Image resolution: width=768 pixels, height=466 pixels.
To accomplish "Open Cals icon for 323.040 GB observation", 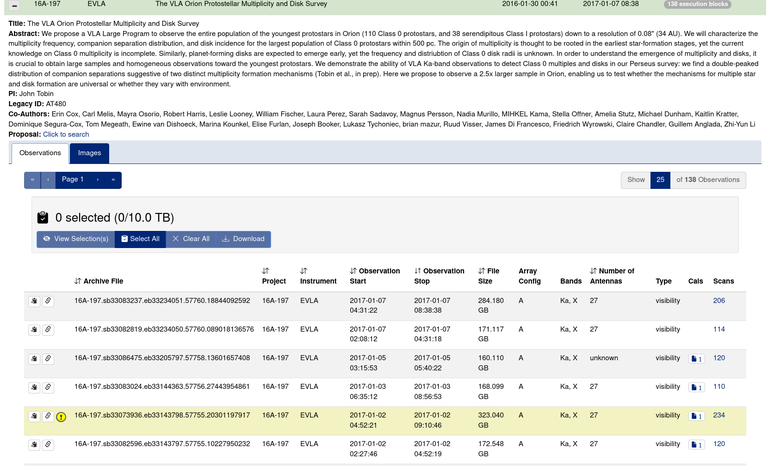I will point(696,415).
